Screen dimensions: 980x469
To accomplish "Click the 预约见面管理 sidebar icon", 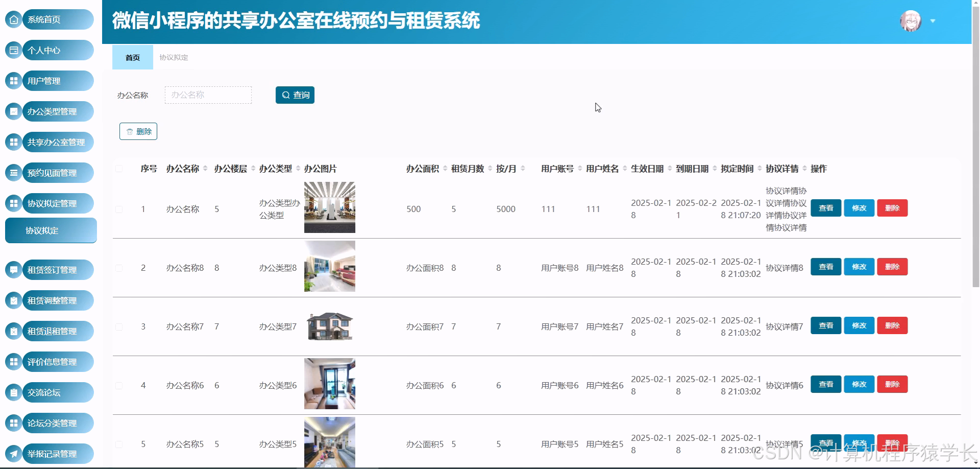I will [x=13, y=173].
